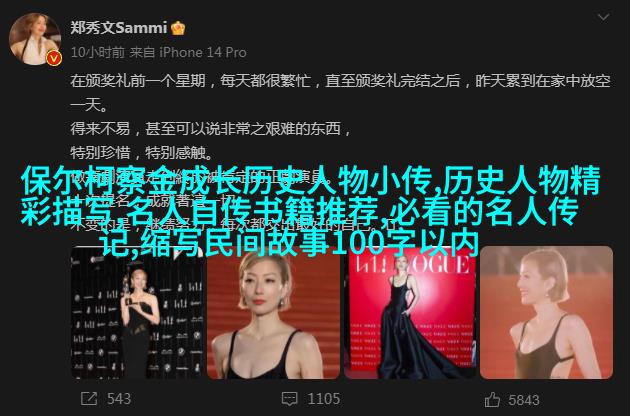Viewport: 630px width, 416px height.
Task: Click the 郑秀文Sammi username
Action: 119,28
